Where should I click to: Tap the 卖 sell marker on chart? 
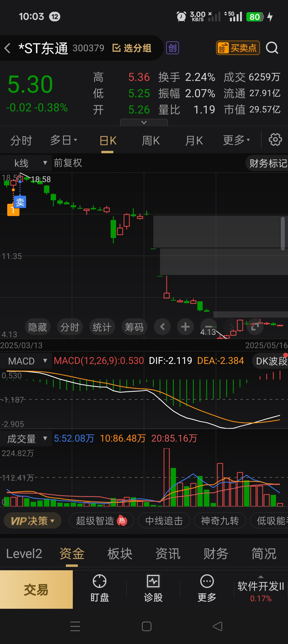tap(20, 202)
